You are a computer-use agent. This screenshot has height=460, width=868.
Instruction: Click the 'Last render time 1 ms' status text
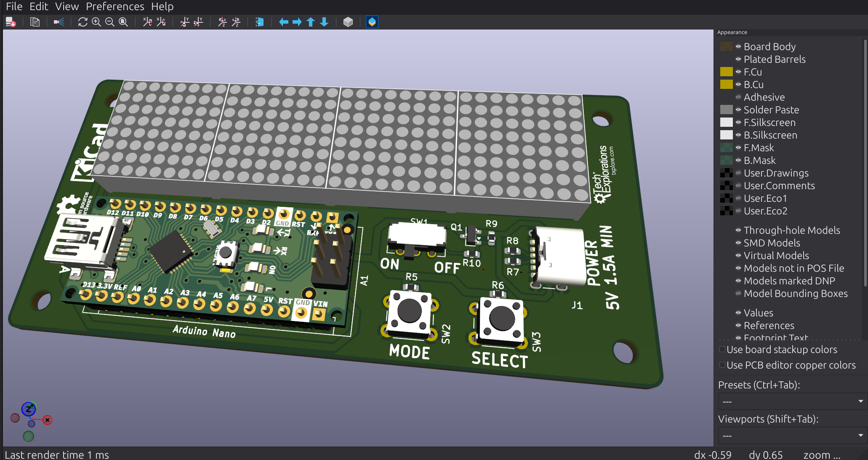click(x=57, y=455)
